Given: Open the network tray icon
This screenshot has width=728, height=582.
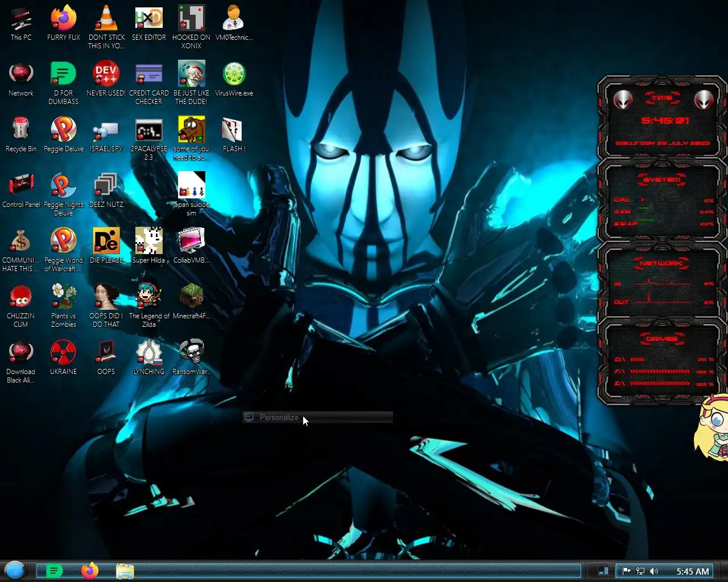Looking at the screenshot, I should click(x=640, y=571).
